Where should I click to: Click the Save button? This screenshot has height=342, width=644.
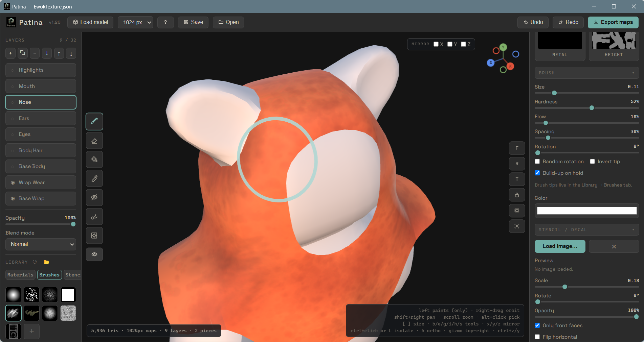tap(193, 22)
